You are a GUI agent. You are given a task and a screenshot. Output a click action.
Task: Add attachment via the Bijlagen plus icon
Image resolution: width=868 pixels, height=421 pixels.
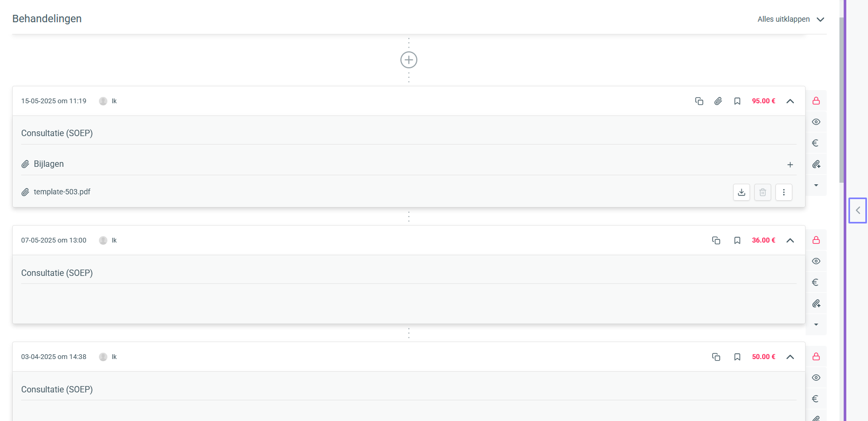(x=790, y=165)
